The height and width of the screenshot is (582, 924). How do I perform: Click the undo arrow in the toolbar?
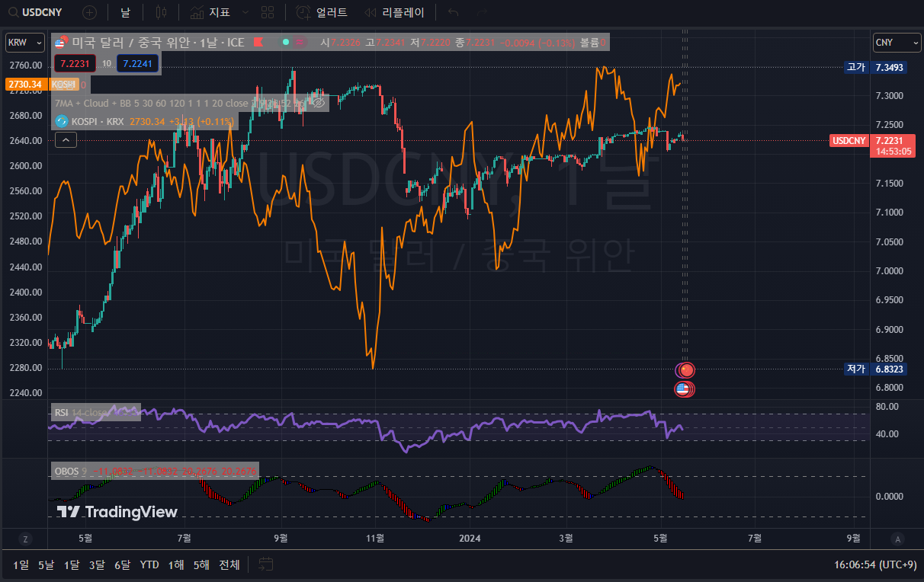pyautogui.click(x=454, y=12)
